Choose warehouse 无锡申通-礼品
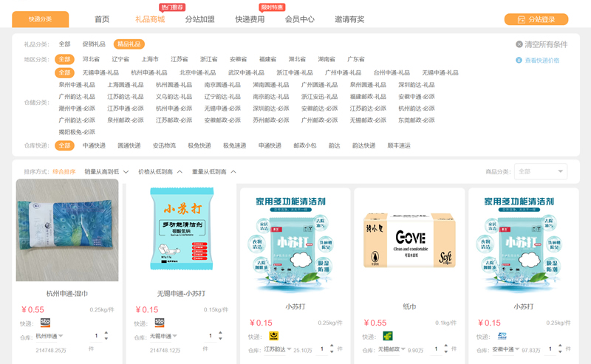The image size is (591, 364). pyautogui.click(x=100, y=72)
